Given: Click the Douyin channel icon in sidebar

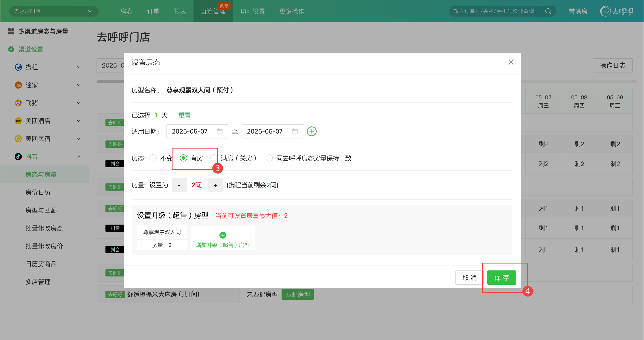Looking at the screenshot, I should pyautogui.click(x=18, y=157).
